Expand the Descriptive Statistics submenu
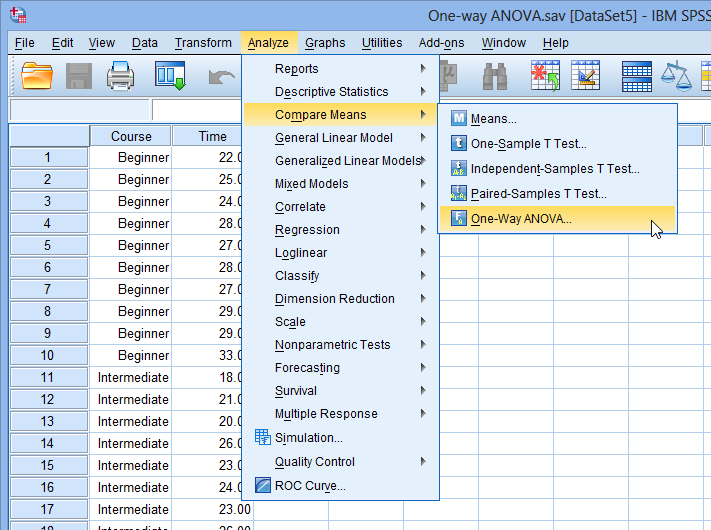 pos(331,92)
